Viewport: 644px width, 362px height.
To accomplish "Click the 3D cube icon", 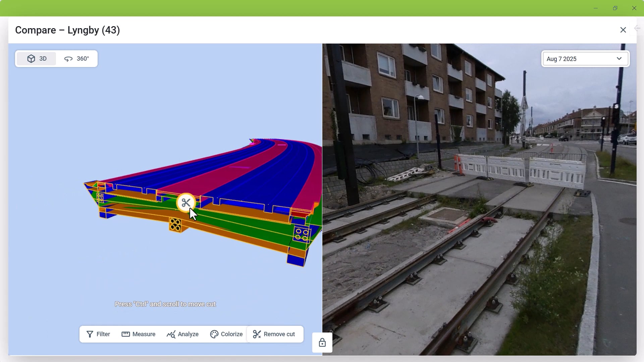I will 31,59.
